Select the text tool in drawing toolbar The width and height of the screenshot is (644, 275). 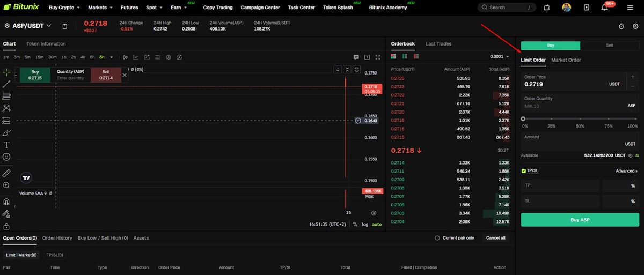(6, 145)
